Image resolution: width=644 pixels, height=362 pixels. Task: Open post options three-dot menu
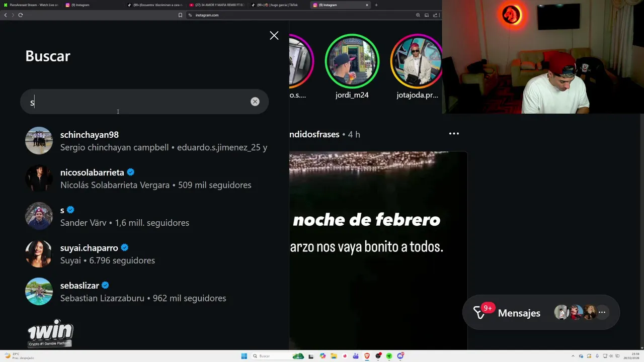(454, 134)
